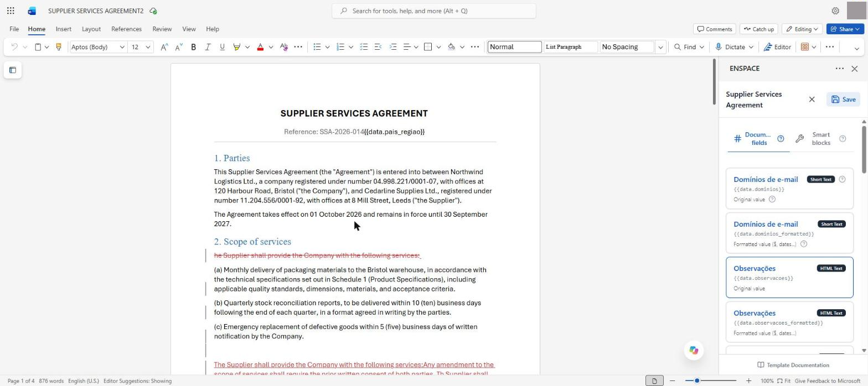Apply No Spacing style

coord(627,47)
